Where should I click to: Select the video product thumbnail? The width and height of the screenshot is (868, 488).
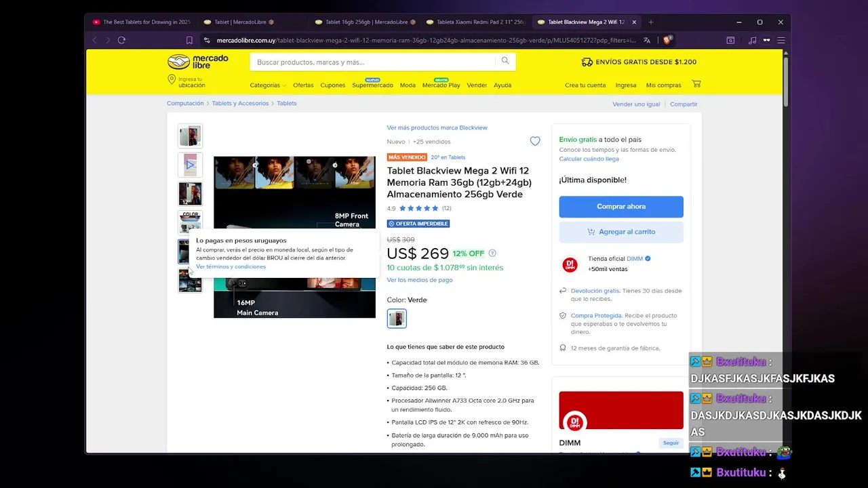(x=190, y=165)
